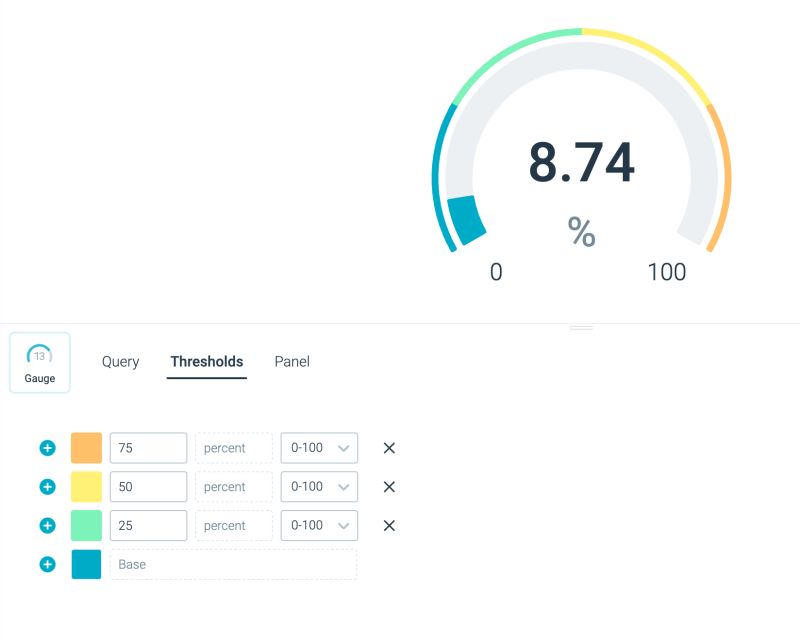This screenshot has height=640, width=800.
Task: Select the Gauge visualization type icon
Action: (39, 361)
